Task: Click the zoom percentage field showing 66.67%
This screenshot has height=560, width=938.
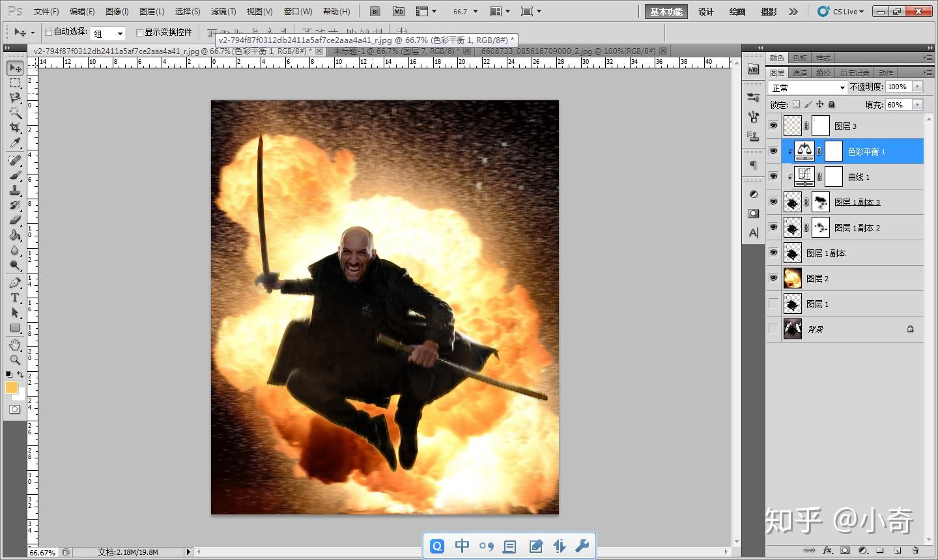Action: tap(43, 552)
